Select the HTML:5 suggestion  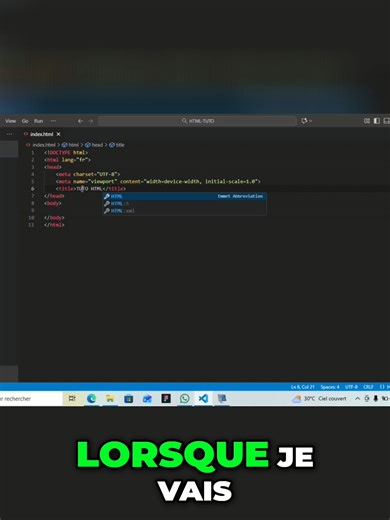click(x=184, y=203)
